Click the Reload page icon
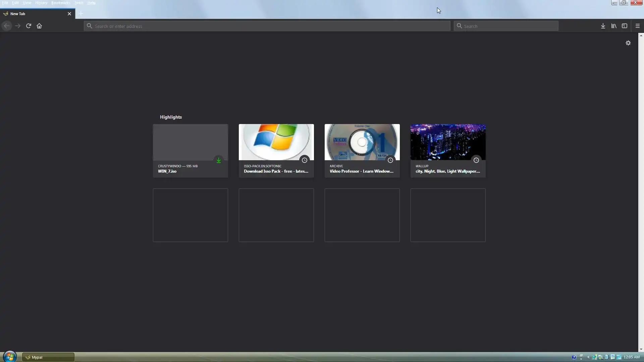Viewport: 644px width, 362px height. tap(29, 26)
